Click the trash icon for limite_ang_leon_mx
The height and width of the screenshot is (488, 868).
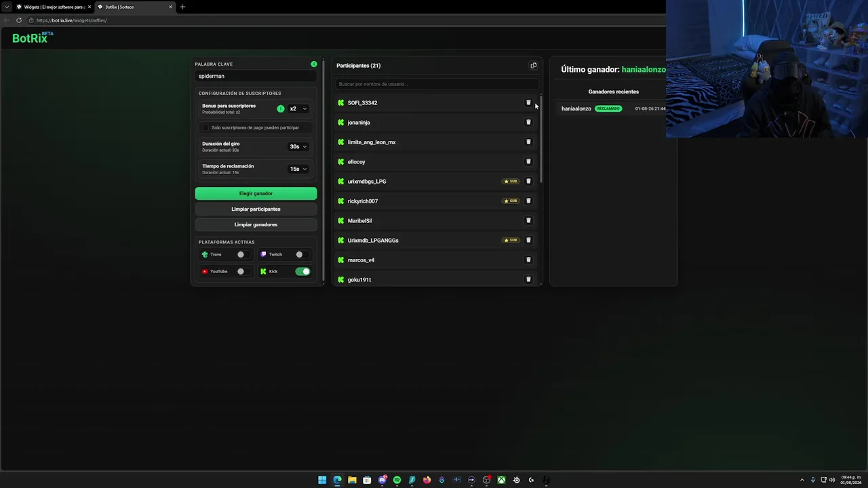(528, 142)
